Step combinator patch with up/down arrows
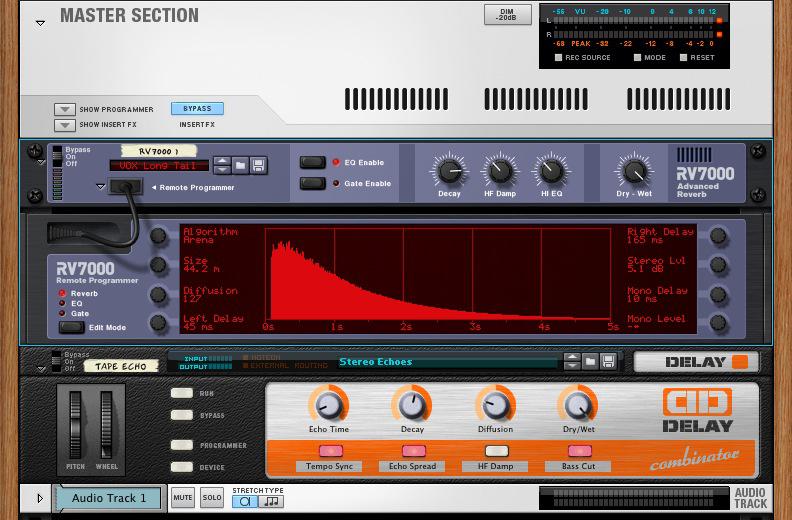The image size is (792, 520). pos(572,361)
